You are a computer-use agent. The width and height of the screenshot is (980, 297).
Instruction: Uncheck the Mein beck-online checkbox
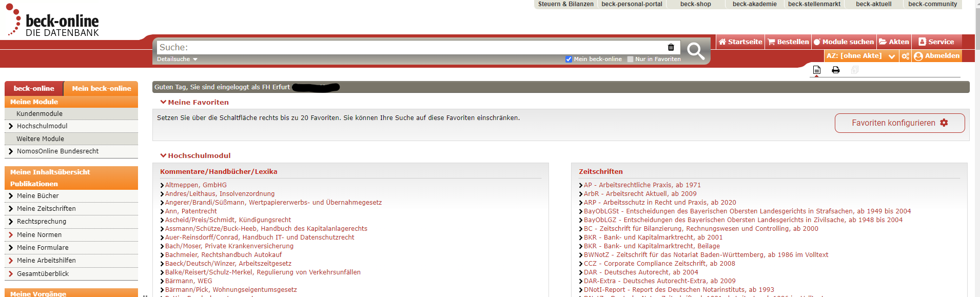coord(569,60)
